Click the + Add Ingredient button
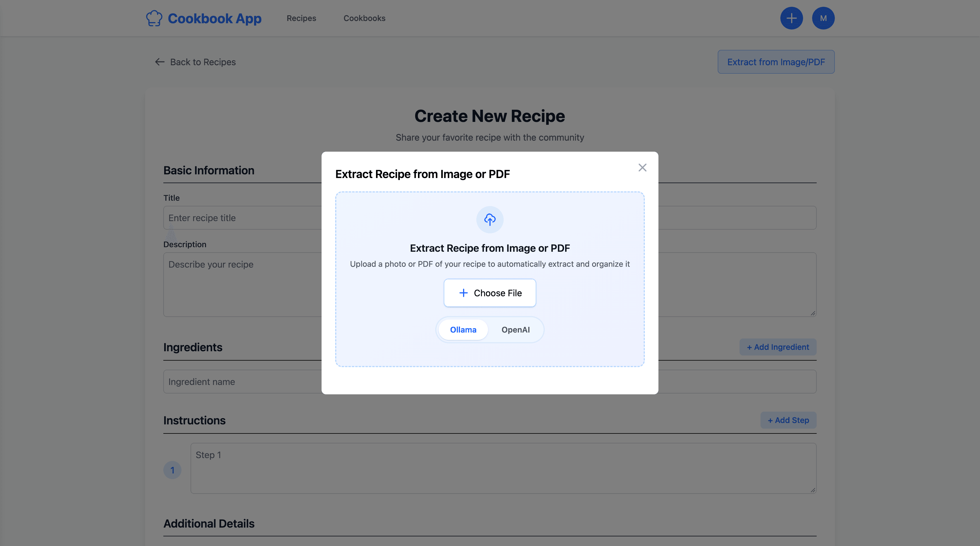Image resolution: width=980 pixels, height=546 pixels. click(x=778, y=347)
